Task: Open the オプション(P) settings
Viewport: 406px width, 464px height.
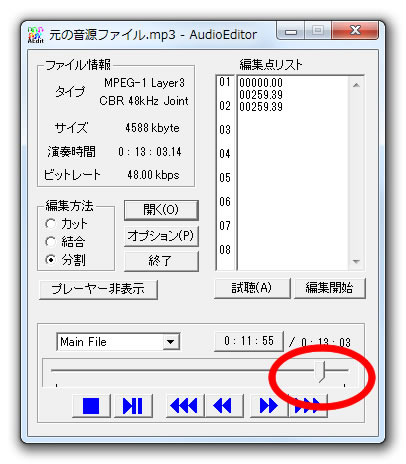Action: tap(161, 236)
